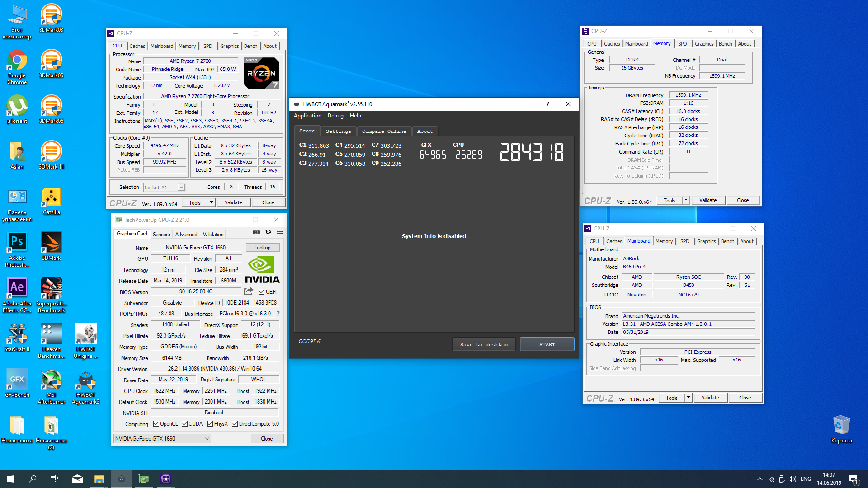Image resolution: width=868 pixels, height=488 pixels.
Task: Click Close in the GPU-Z window
Action: tap(267, 439)
